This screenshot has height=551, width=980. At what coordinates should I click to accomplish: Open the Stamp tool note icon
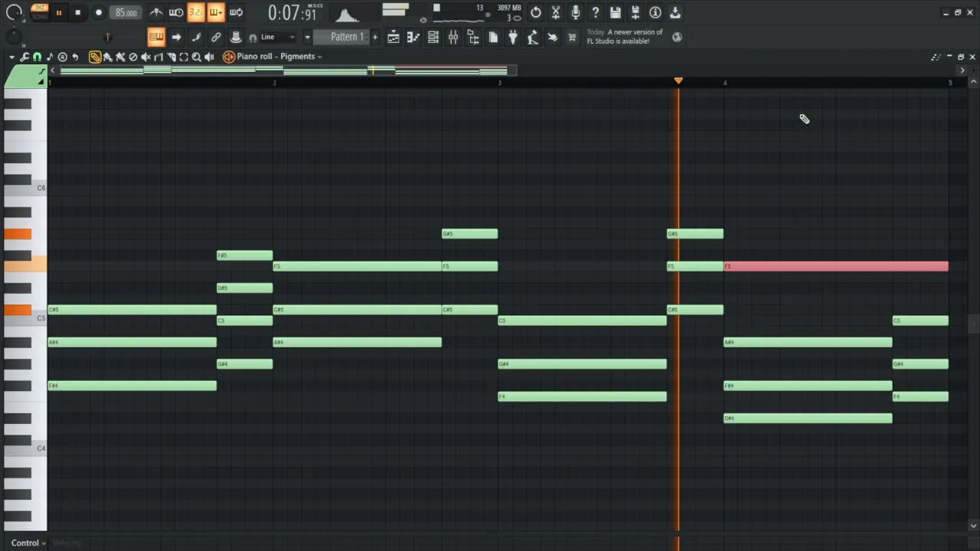click(50, 57)
